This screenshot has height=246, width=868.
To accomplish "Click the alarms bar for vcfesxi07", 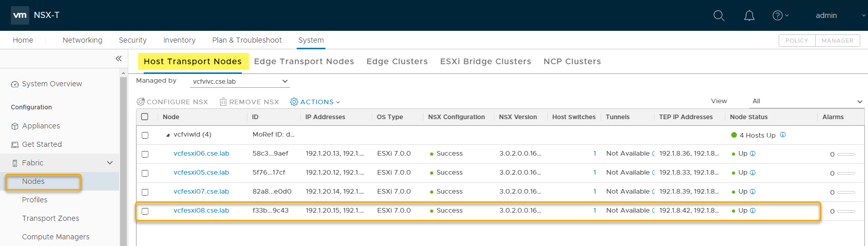I will pos(845,192).
